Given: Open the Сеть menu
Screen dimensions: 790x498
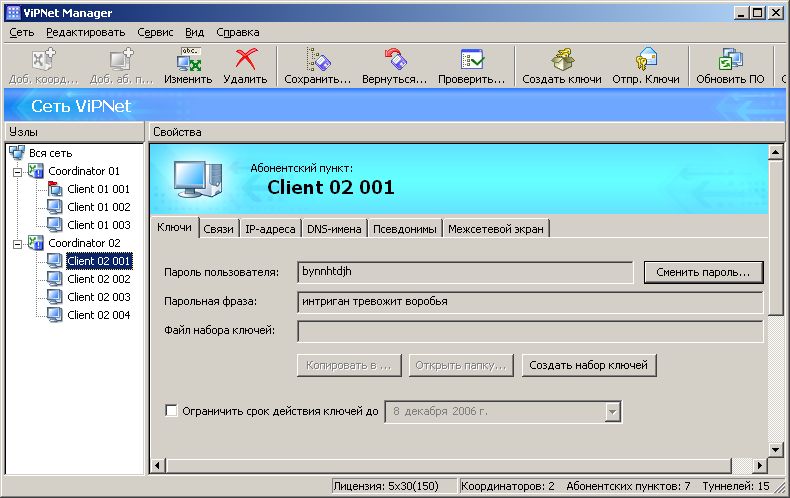Looking at the screenshot, I should pos(22,32).
